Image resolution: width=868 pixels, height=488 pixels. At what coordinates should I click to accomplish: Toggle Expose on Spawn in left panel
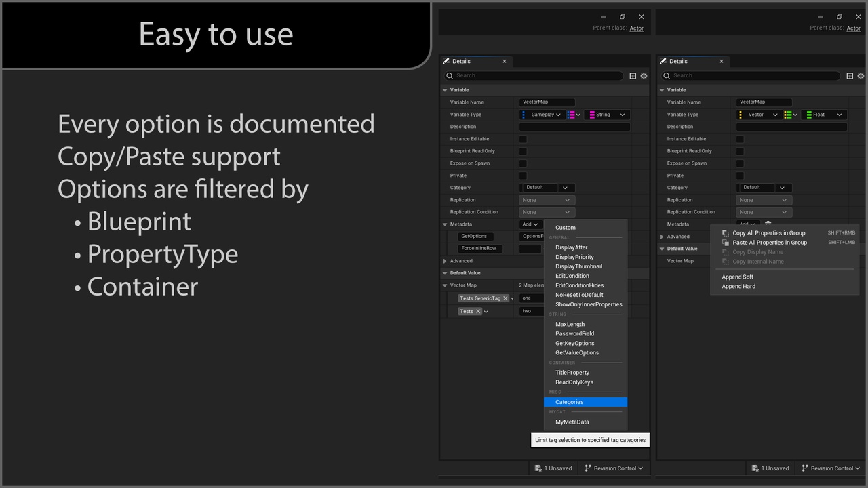(x=523, y=163)
